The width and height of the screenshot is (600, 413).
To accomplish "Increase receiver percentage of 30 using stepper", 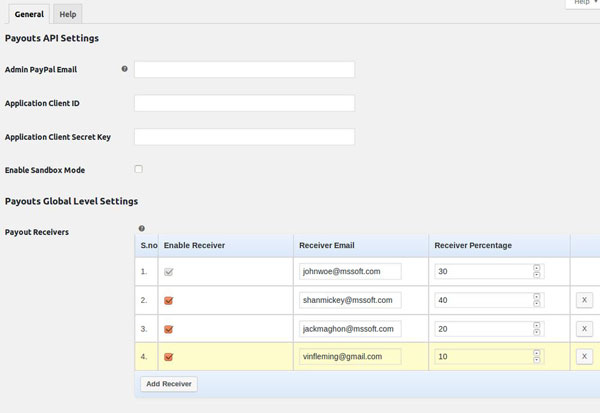I will tap(536, 268).
